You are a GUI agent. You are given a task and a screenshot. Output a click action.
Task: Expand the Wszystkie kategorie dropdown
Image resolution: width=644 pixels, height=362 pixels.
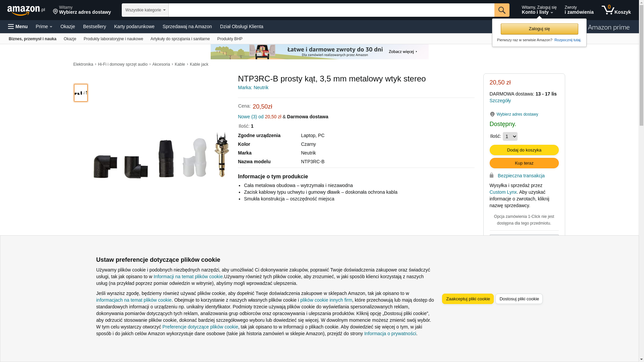[145, 10]
